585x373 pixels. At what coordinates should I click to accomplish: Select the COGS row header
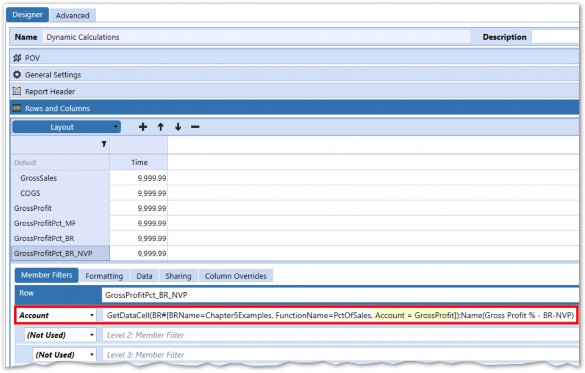coord(60,193)
